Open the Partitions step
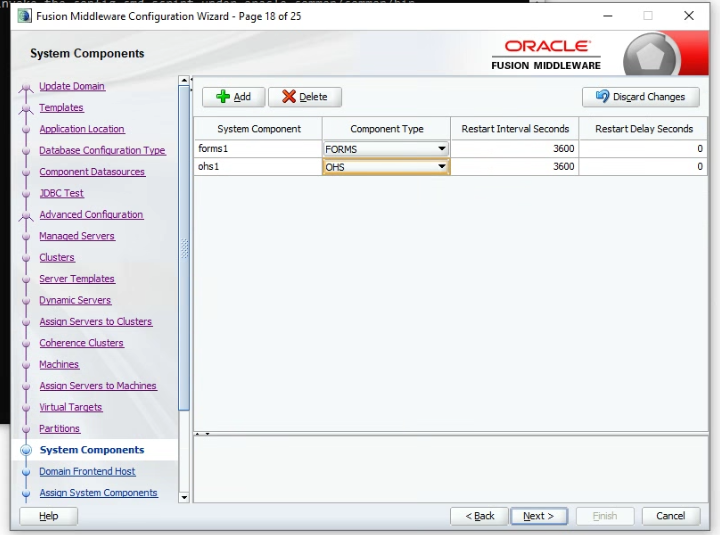 point(59,428)
